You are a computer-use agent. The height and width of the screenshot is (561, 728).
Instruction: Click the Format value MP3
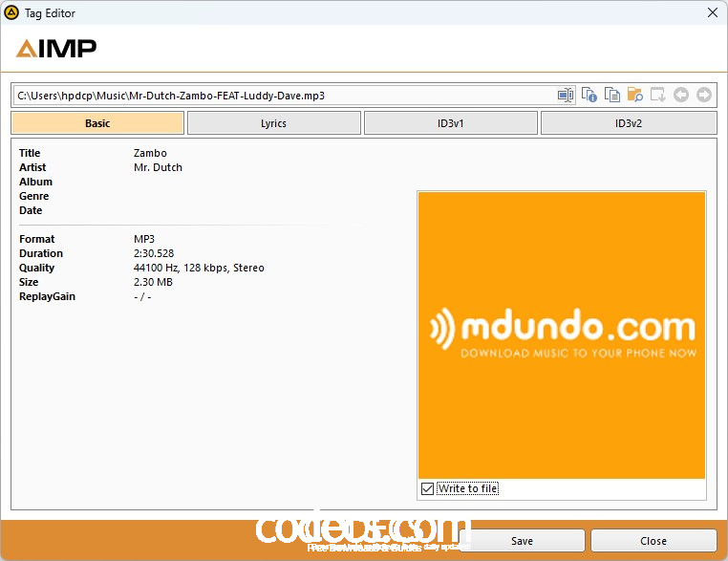pos(144,239)
